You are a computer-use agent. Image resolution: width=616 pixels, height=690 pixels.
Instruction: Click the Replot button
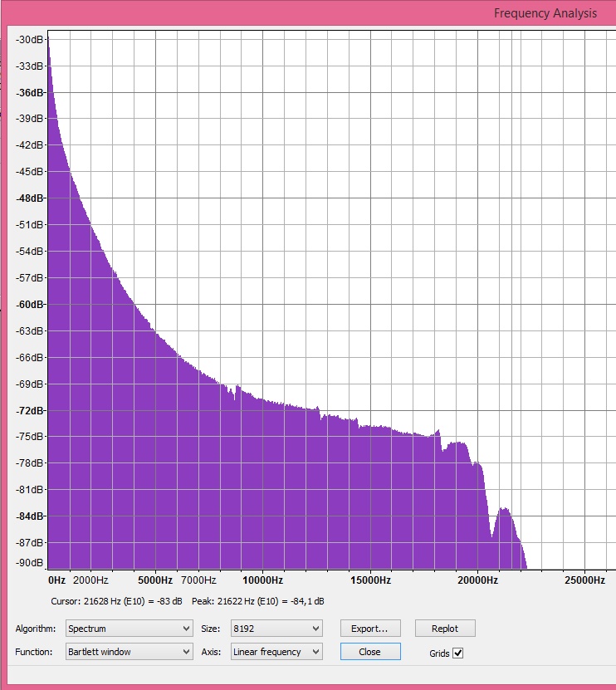[x=445, y=628]
